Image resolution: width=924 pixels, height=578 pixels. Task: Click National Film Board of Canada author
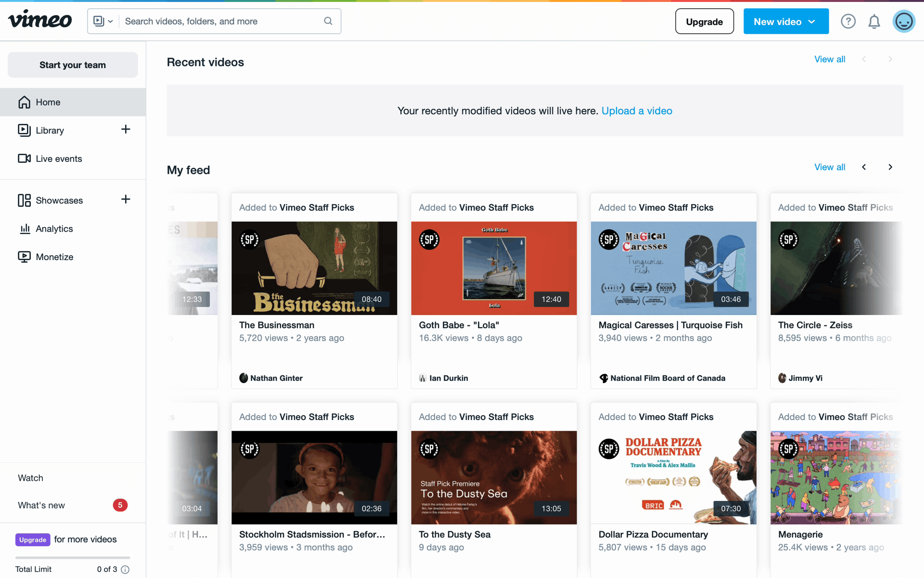pos(667,378)
